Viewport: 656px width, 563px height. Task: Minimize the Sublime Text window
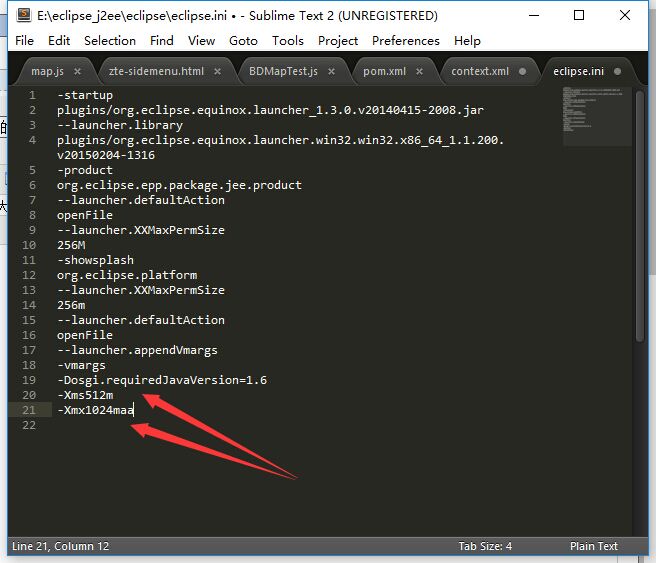tap(534, 15)
